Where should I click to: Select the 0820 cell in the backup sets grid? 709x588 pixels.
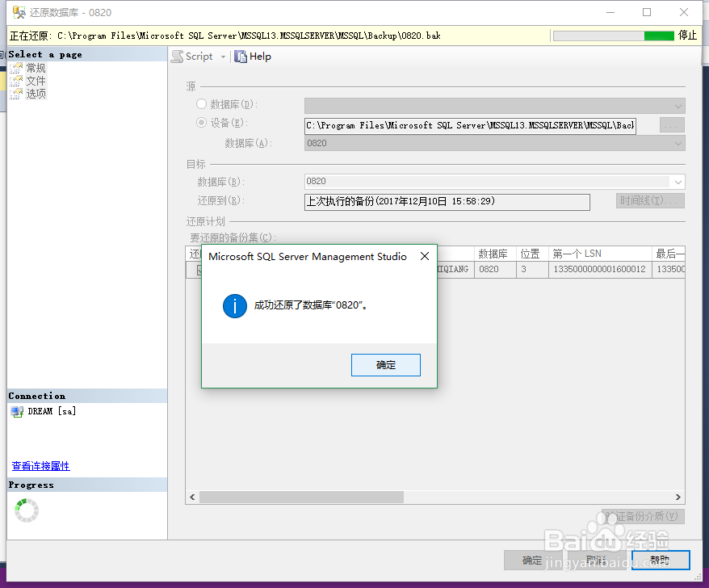point(495,270)
